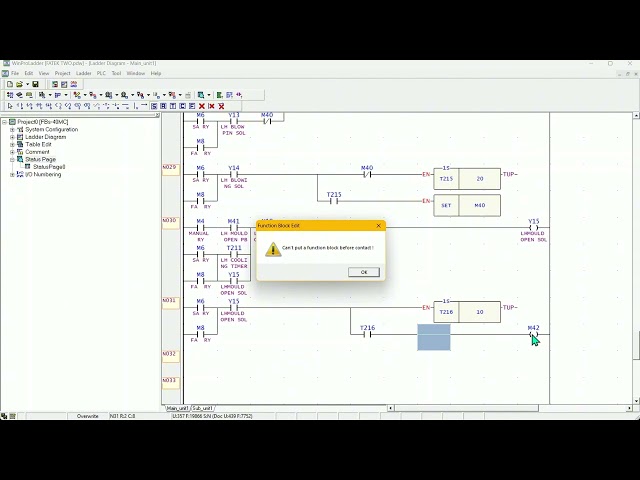Click the last red X delete icon

(x=221, y=106)
